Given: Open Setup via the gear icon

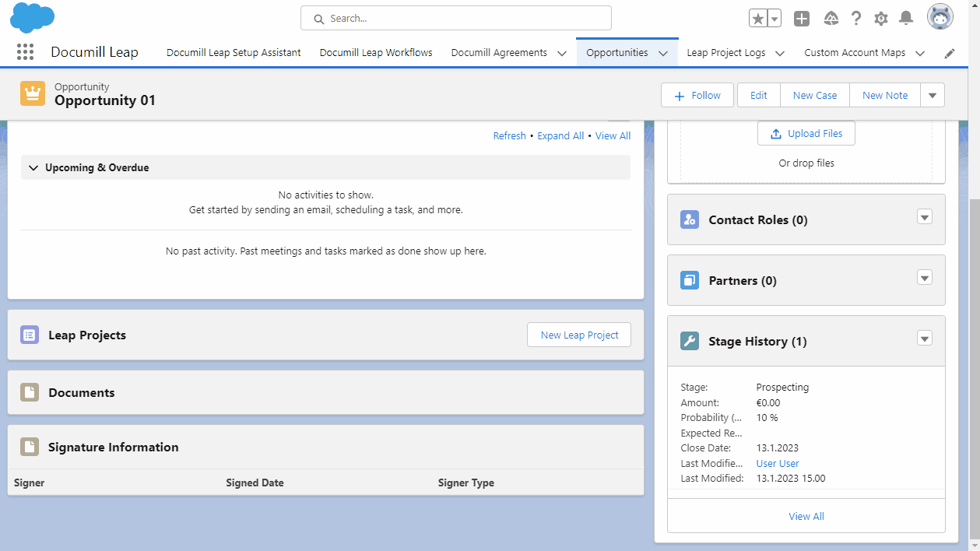Looking at the screenshot, I should tap(880, 17).
